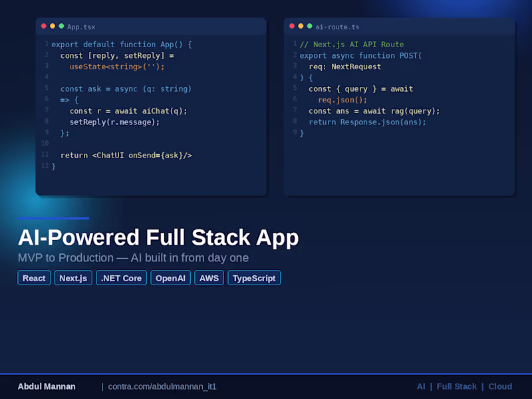
Task: Click the MVP to Production subtitle
Action: click(x=133, y=258)
